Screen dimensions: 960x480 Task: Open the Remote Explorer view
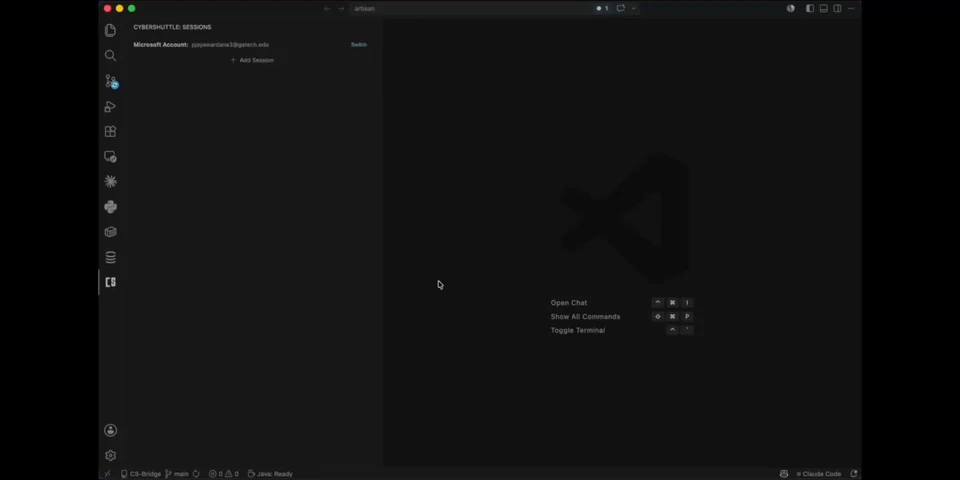click(x=110, y=157)
